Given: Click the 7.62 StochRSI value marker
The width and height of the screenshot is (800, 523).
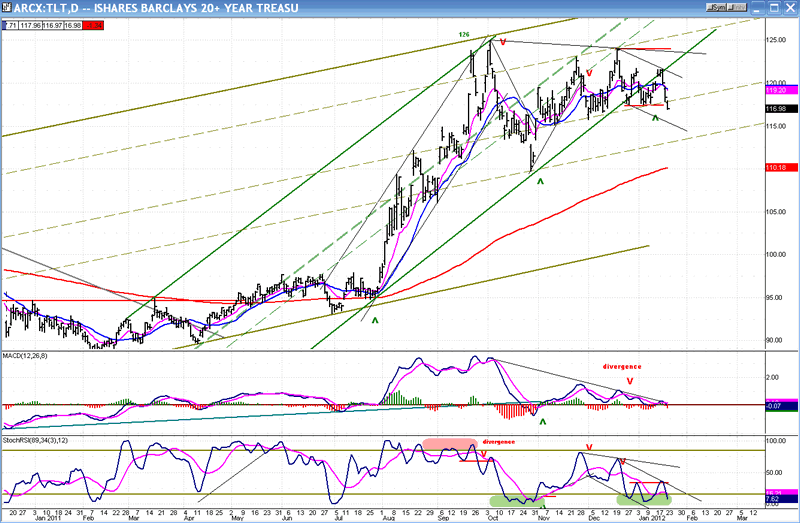Looking at the screenshot, I should click(782, 499).
